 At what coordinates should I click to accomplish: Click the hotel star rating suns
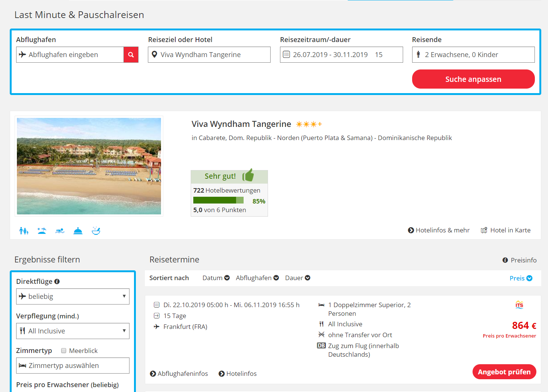pos(309,124)
